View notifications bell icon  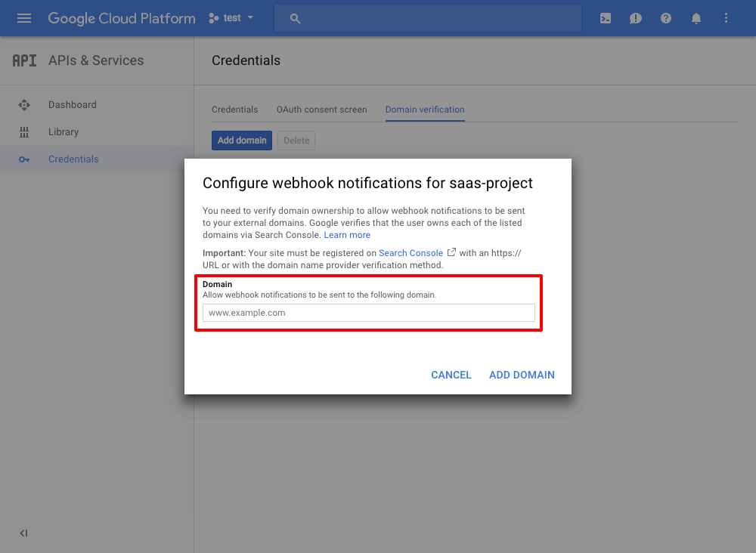(696, 18)
